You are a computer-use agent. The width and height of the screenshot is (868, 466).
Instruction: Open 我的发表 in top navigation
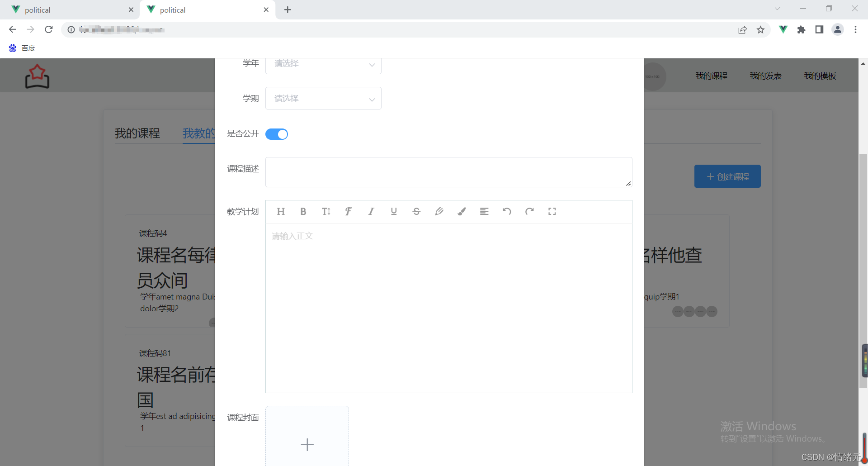pyautogui.click(x=766, y=76)
